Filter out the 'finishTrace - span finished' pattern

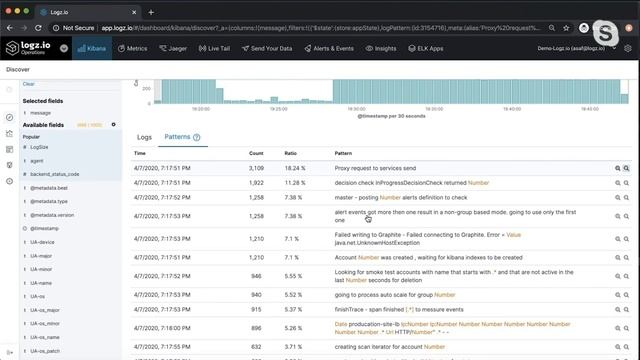(626, 309)
